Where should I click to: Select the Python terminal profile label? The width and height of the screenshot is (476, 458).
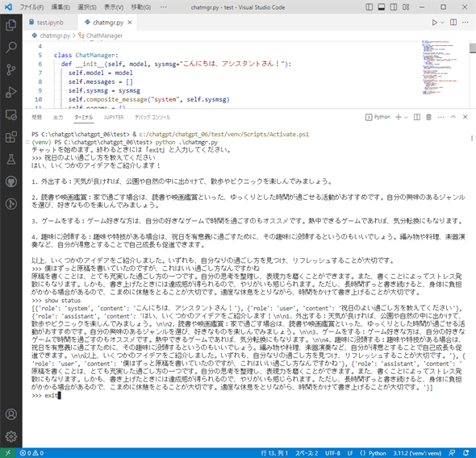tap(378, 117)
